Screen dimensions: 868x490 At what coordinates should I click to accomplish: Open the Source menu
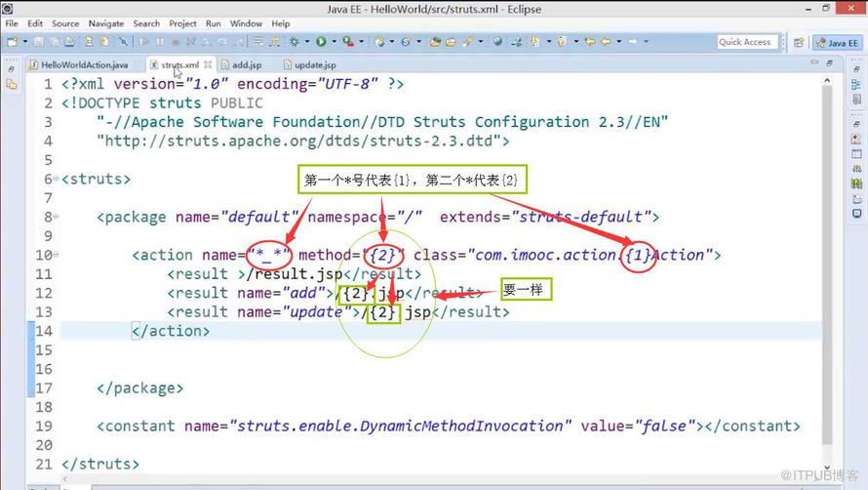point(65,23)
